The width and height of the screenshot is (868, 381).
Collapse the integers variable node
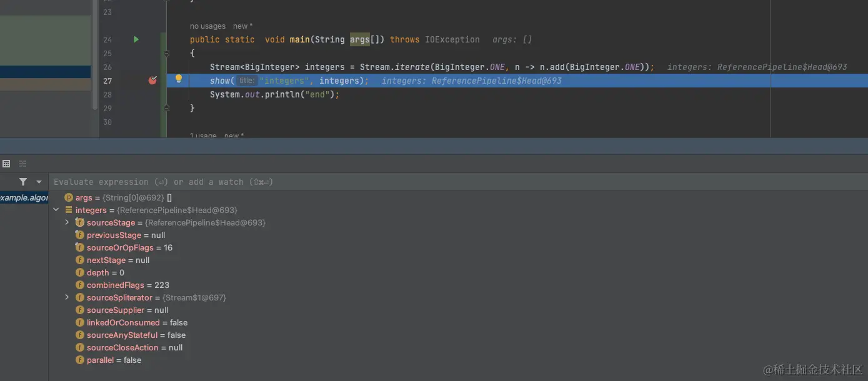point(56,210)
